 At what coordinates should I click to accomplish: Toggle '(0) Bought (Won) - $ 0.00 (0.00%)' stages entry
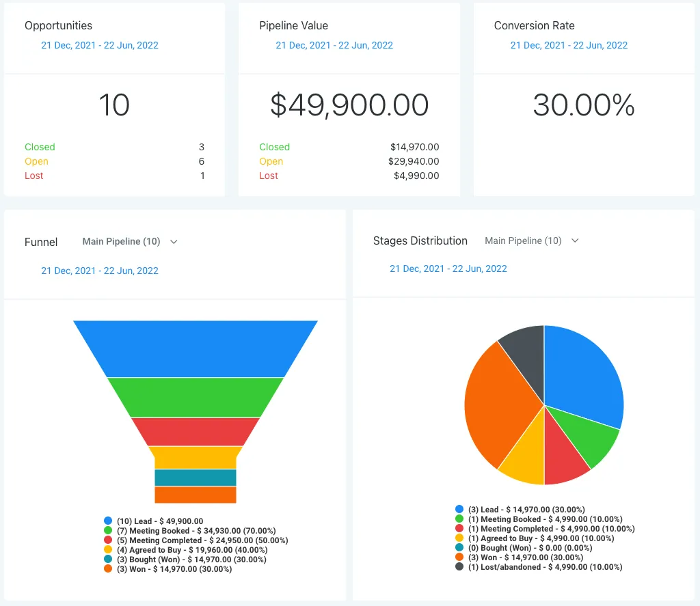click(x=530, y=547)
